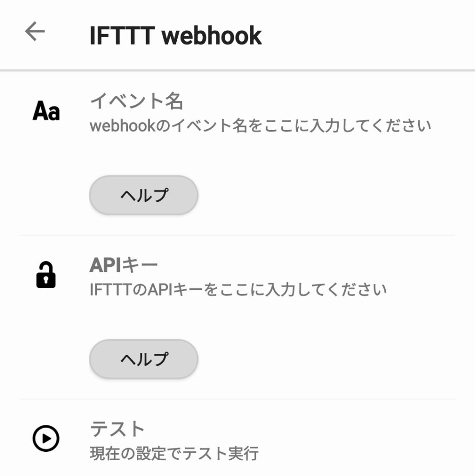Image resolution: width=475 pixels, height=476 pixels.
Task: Open ヘルプ under the APIキー setting
Action: pyautogui.click(x=144, y=359)
